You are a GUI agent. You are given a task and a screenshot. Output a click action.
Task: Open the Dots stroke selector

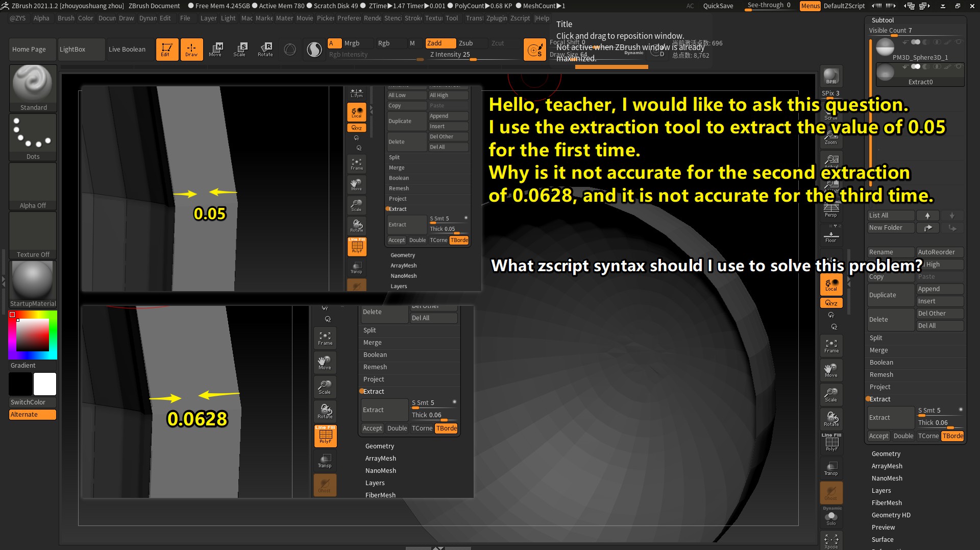click(x=33, y=136)
